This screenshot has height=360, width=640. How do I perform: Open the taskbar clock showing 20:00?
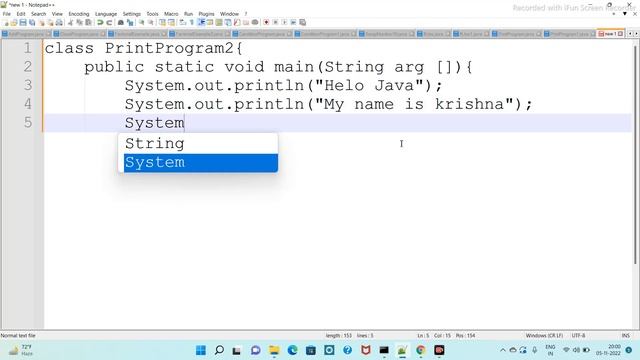click(x=609, y=350)
